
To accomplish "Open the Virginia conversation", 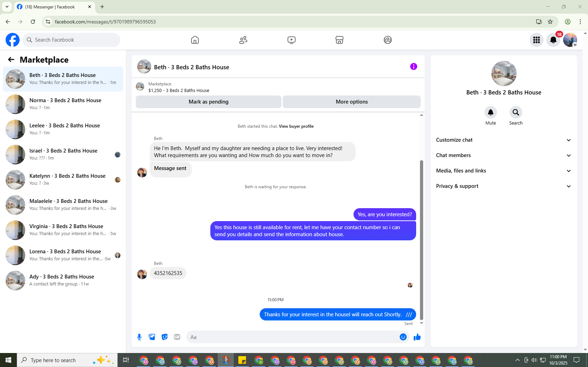I will point(63,230).
